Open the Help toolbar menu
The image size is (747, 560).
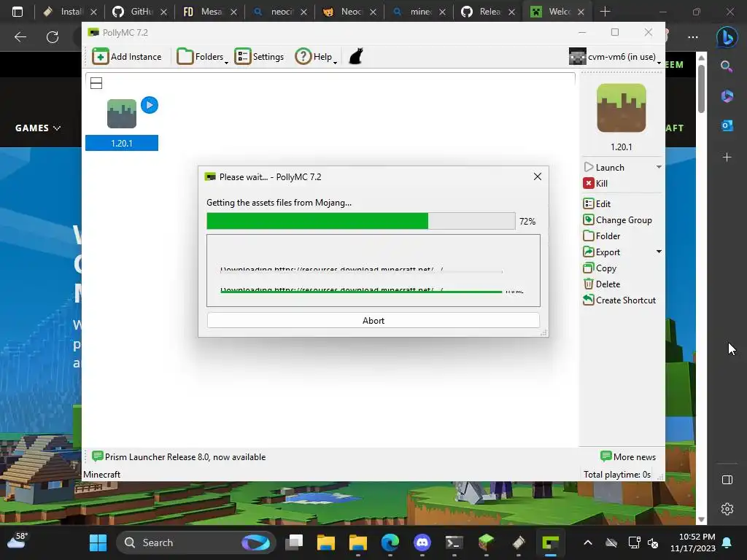tap(316, 57)
